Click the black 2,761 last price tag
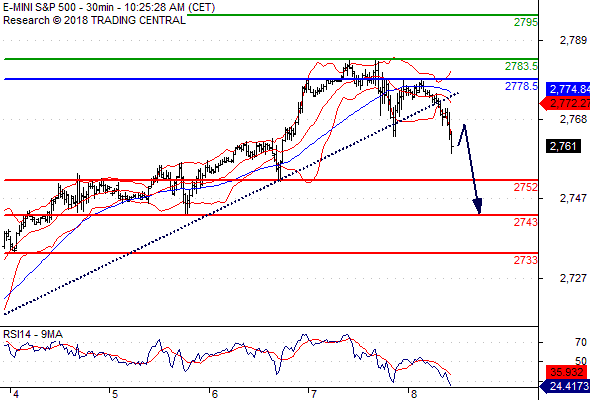Image resolution: width=590 pixels, height=400 pixels. 563,146
